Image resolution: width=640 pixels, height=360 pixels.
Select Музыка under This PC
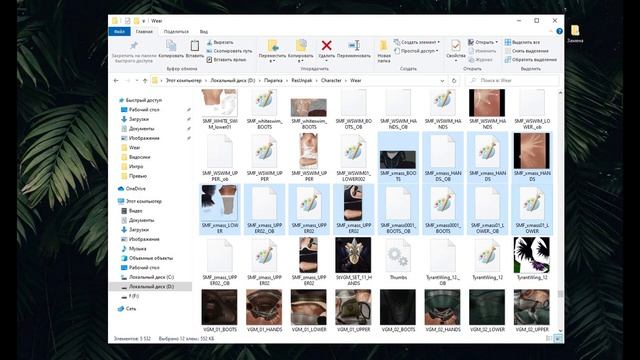tap(137, 249)
